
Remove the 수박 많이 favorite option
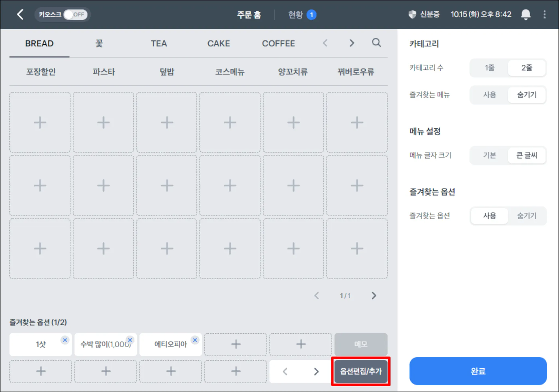(130, 340)
